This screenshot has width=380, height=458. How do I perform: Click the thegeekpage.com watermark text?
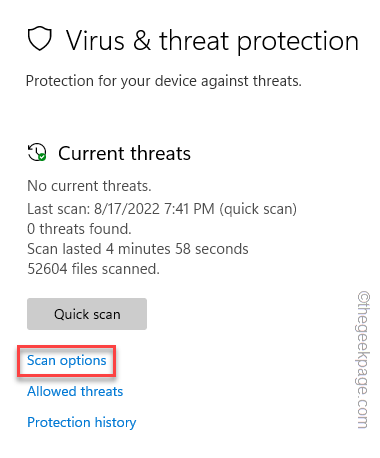click(x=363, y=360)
